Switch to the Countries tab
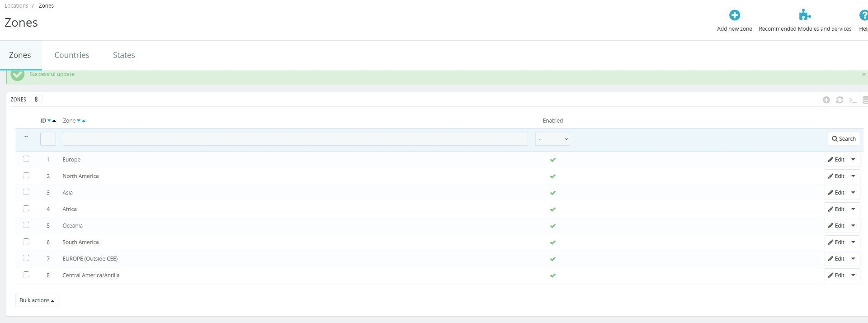This screenshot has height=323, width=868. point(72,55)
